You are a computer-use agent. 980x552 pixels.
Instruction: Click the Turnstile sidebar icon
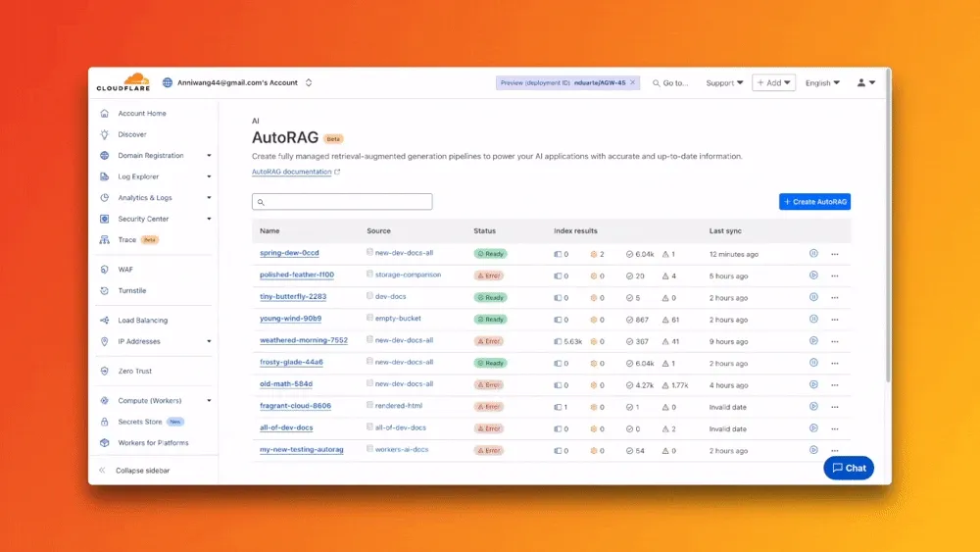105,291
